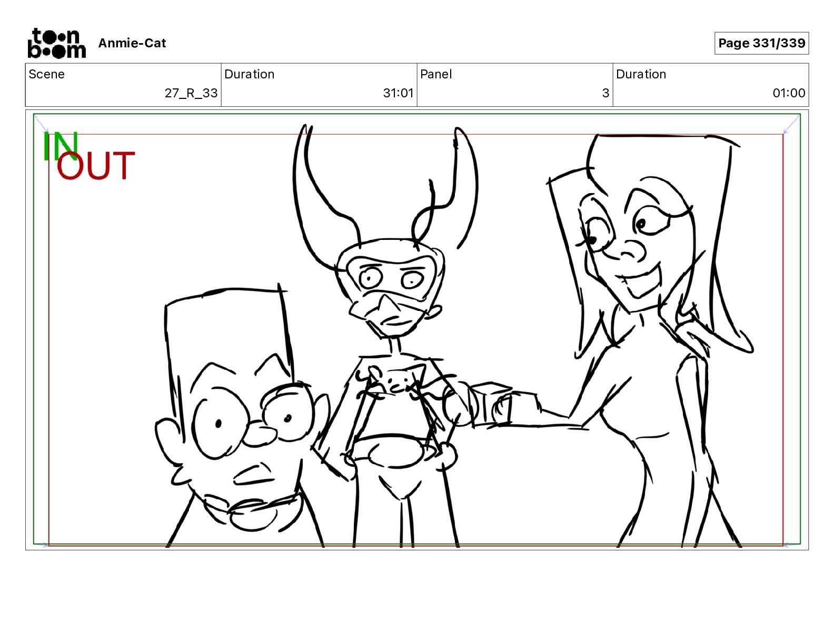Click the Toon Boom logo
Screen dimensions: 834x644
(x=56, y=43)
